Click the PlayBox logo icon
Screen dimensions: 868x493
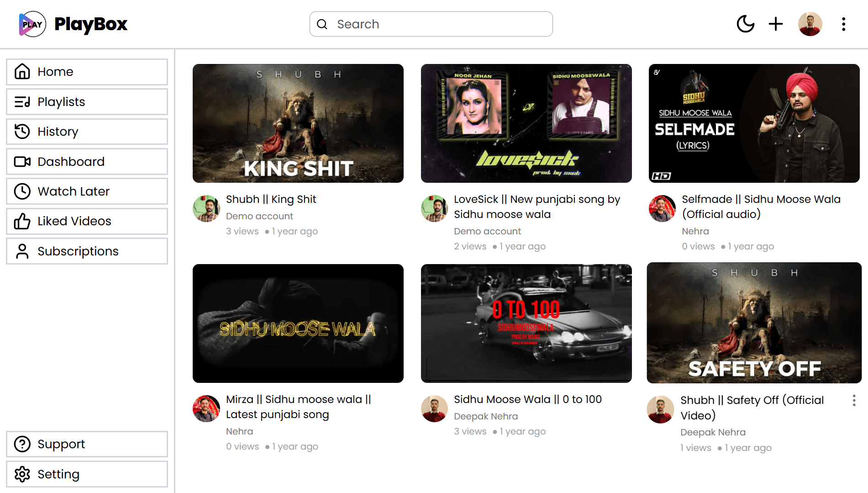pos(32,24)
